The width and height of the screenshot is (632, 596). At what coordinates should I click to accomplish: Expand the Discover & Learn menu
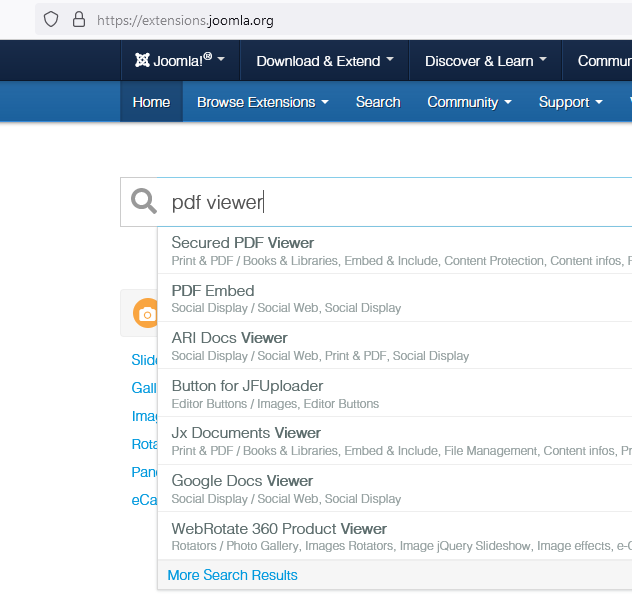tap(485, 61)
